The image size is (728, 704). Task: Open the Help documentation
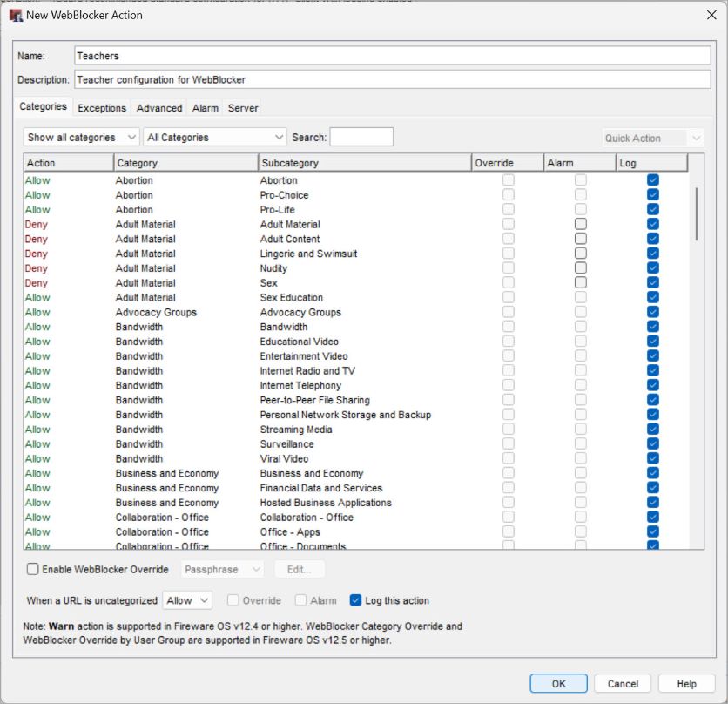pos(686,683)
